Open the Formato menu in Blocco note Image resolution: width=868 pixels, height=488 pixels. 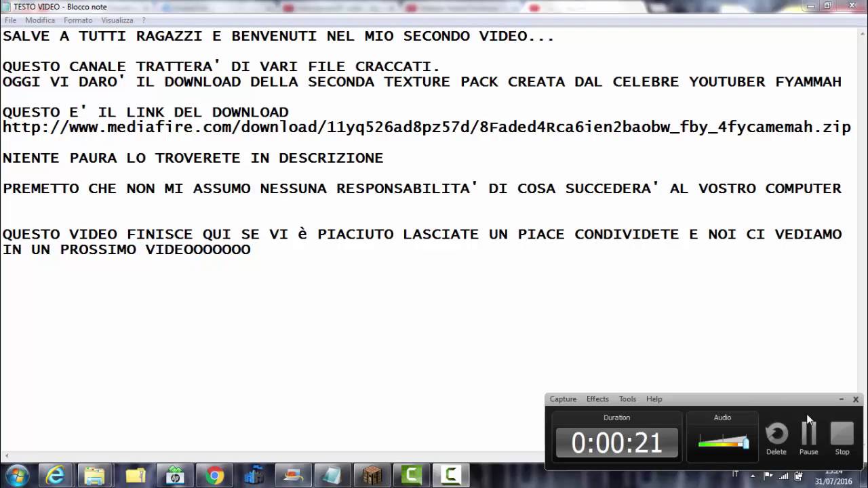click(x=78, y=20)
